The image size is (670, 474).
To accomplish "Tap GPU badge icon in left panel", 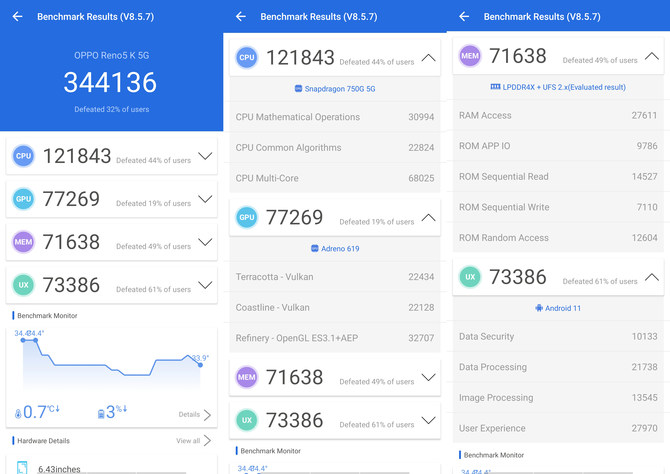I will (24, 199).
